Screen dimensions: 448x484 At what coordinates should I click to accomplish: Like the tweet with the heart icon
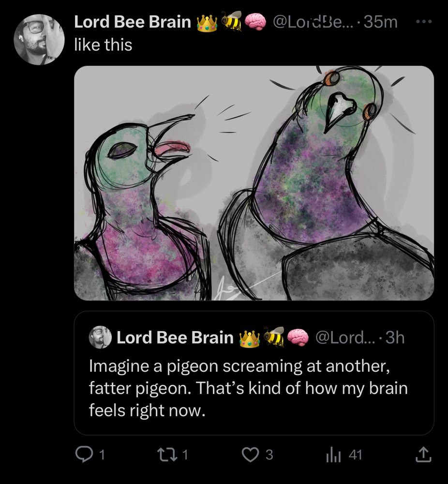[251, 454]
